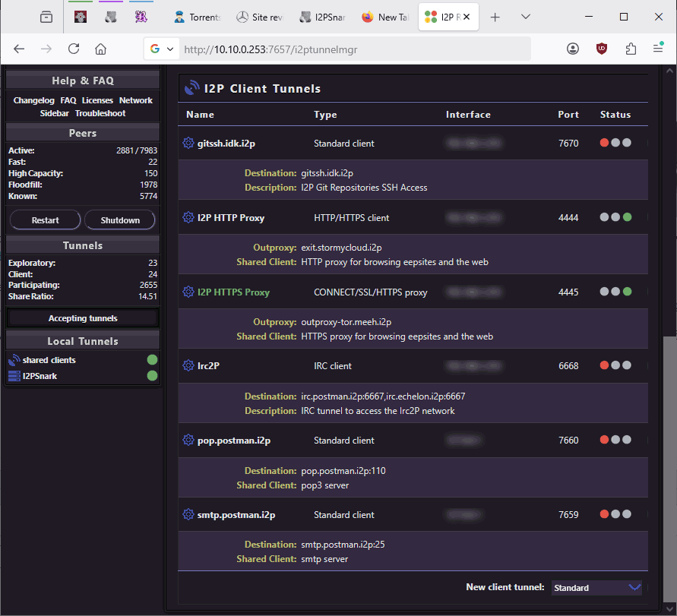Open the list all tabs chevron
Screen dimensions: 677x616
tap(526, 17)
